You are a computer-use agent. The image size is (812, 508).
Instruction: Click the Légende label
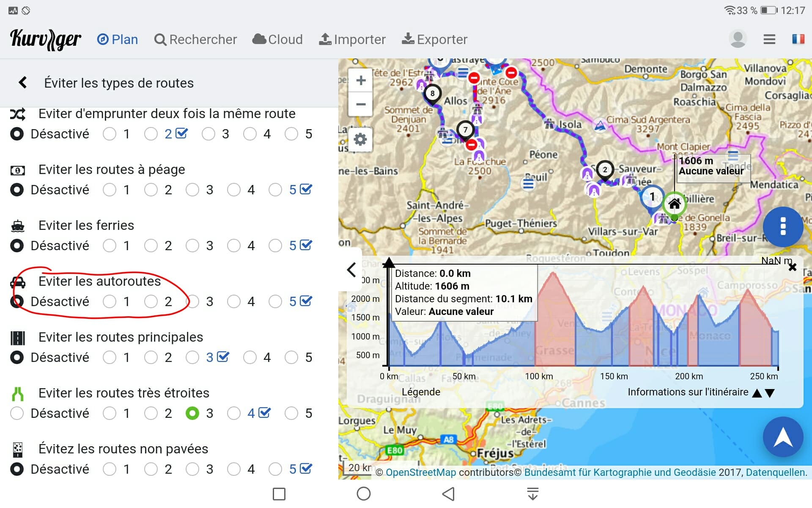click(420, 392)
